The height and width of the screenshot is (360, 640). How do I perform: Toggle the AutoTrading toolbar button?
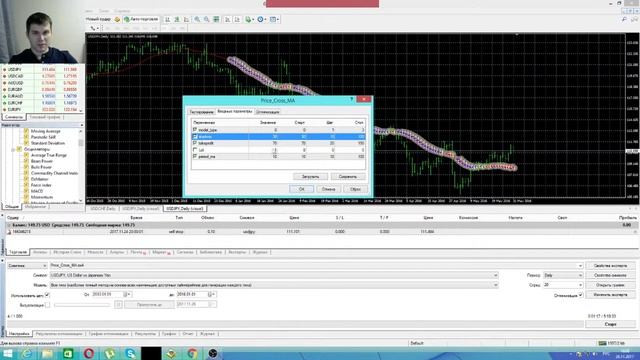point(141,19)
